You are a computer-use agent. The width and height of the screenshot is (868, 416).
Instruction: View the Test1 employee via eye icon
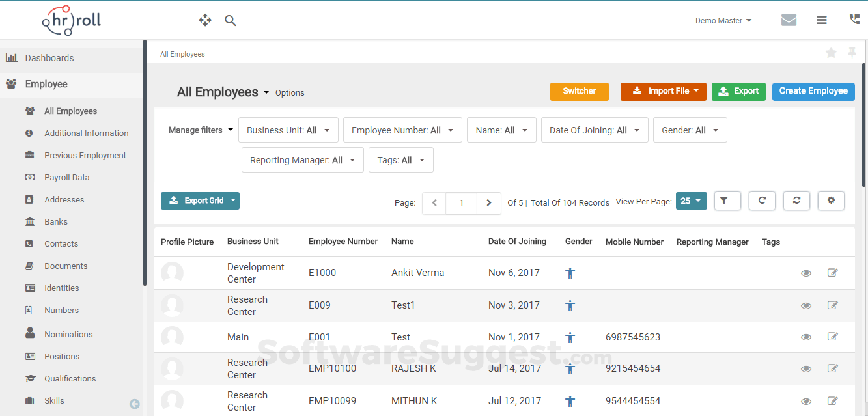point(806,305)
